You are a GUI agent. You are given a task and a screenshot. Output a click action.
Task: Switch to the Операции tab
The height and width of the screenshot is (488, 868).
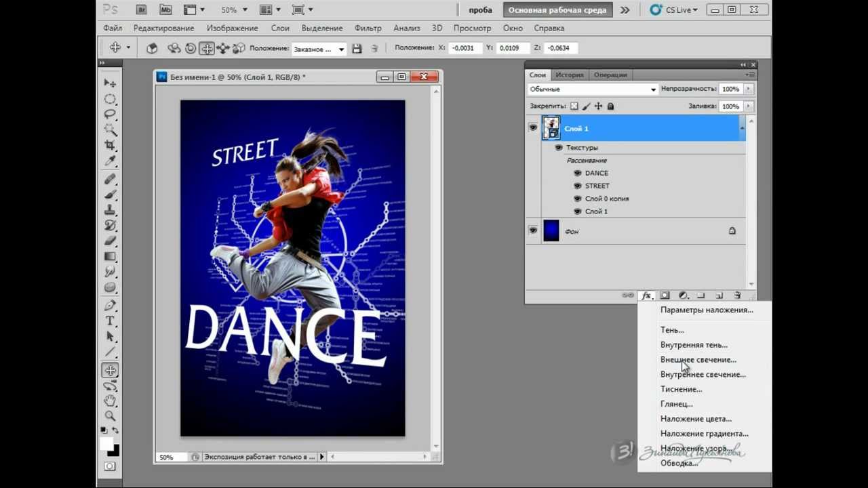coord(610,75)
